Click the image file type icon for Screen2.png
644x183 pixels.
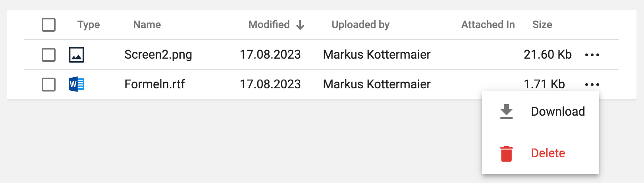(x=76, y=55)
